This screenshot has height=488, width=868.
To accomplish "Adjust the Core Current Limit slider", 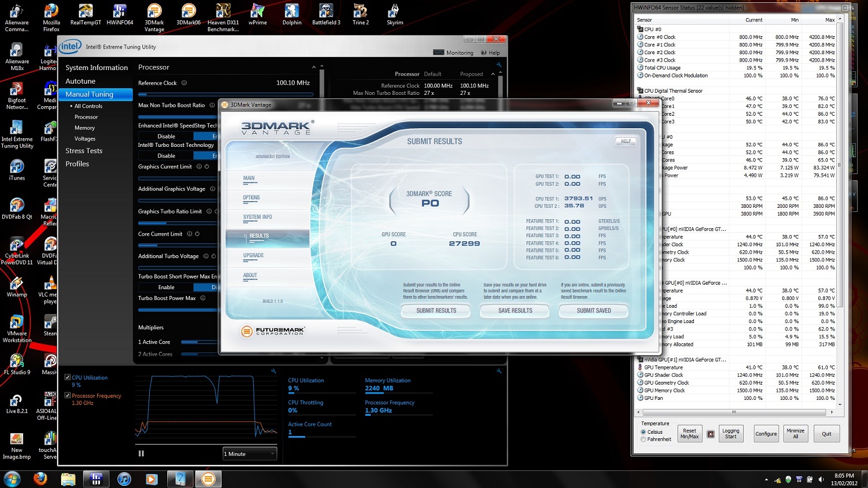I will click(x=177, y=245).
